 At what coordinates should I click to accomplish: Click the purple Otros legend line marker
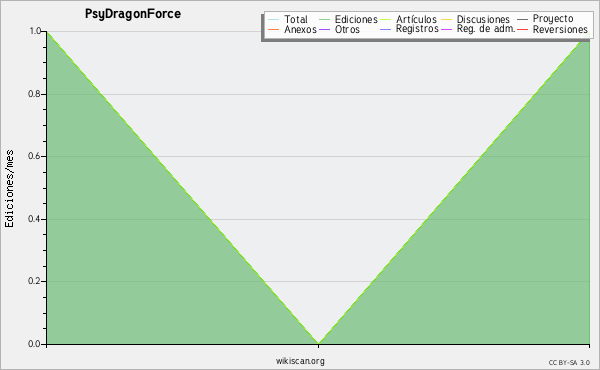[324, 29]
